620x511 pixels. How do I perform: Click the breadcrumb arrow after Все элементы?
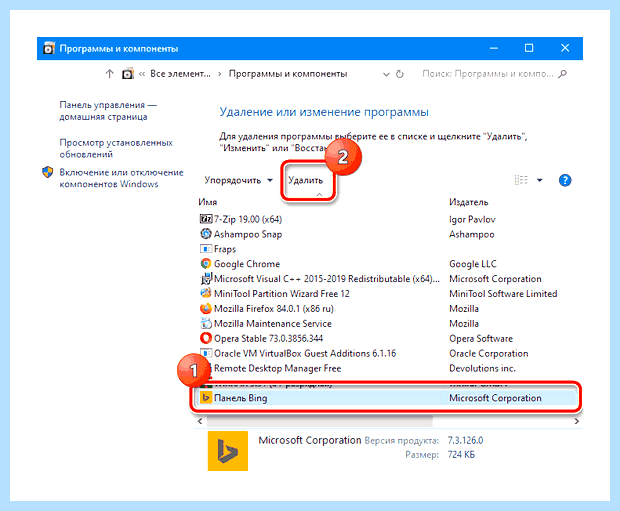pos(219,74)
